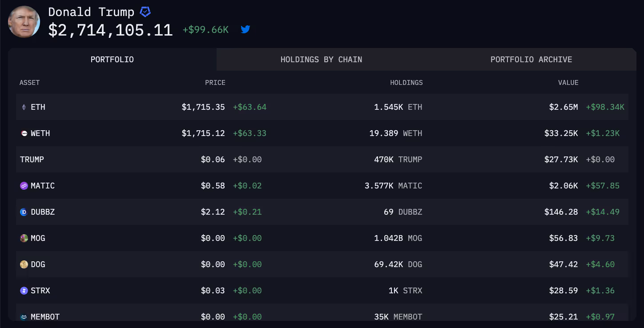Screen dimensions: 644x328
Task: Click DUBBZ price $2.12
Action: pyautogui.click(x=213, y=212)
